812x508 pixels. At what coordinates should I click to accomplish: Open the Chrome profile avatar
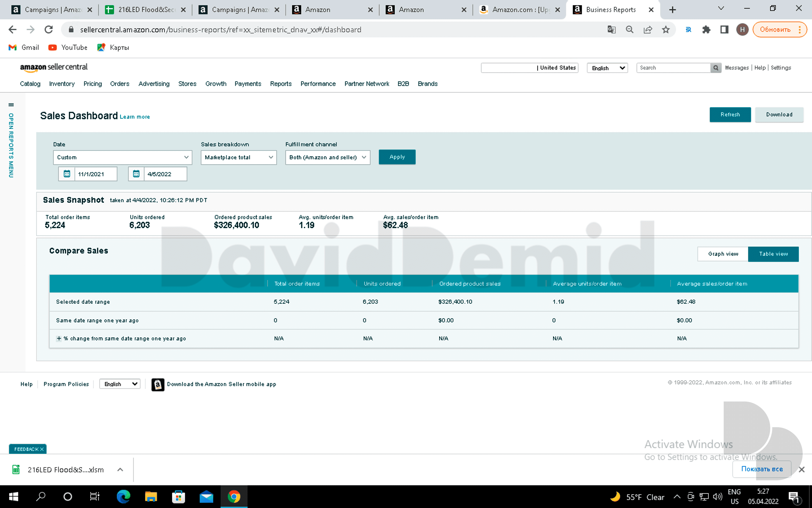coord(742,30)
